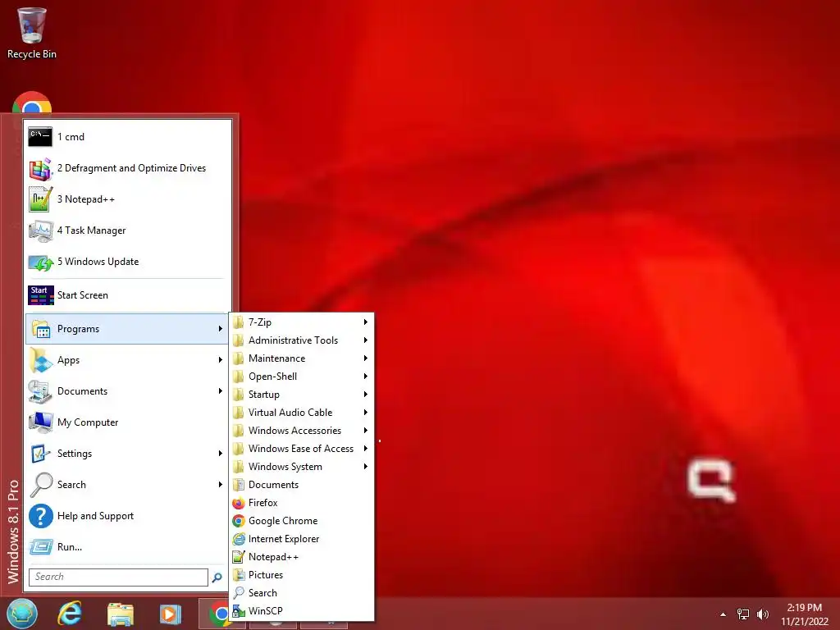Expand the Maintenance folder arrow
This screenshot has height=630, width=840.
pyautogui.click(x=365, y=358)
